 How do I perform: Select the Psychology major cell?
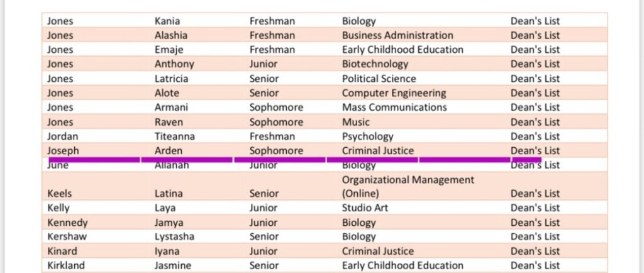pos(367,136)
